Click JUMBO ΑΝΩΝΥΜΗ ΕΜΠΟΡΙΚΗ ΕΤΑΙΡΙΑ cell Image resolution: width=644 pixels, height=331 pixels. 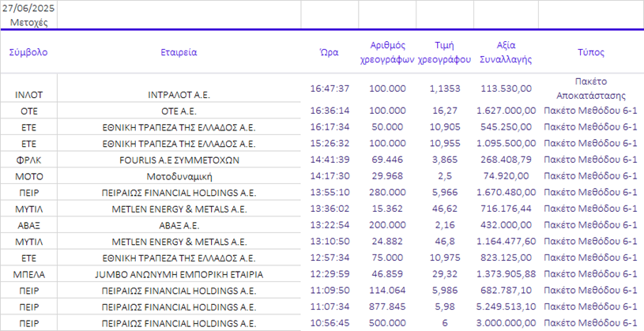(x=179, y=275)
